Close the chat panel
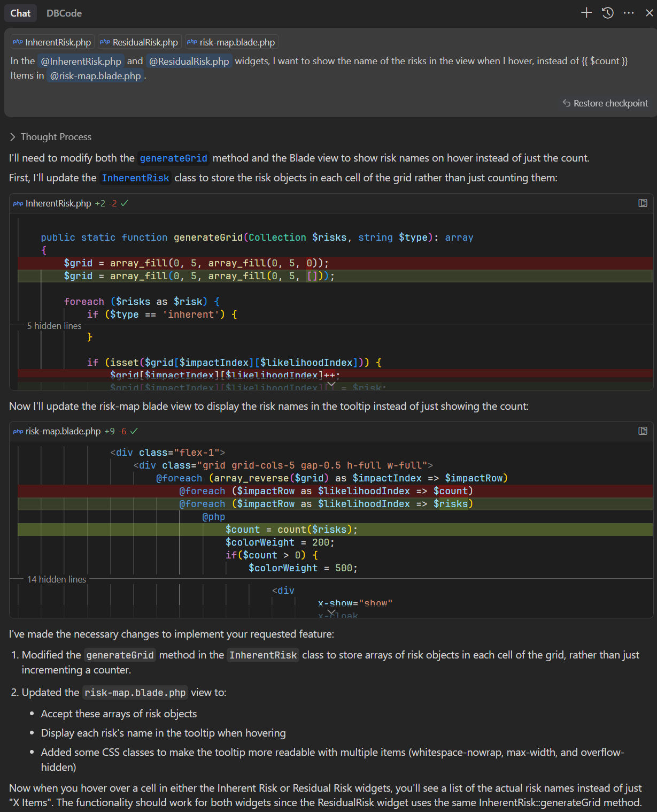The width and height of the screenshot is (657, 812). pos(649,13)
